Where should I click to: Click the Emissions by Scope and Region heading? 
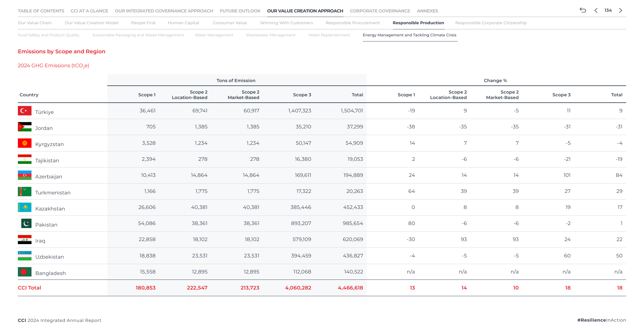tap(61, 51)
